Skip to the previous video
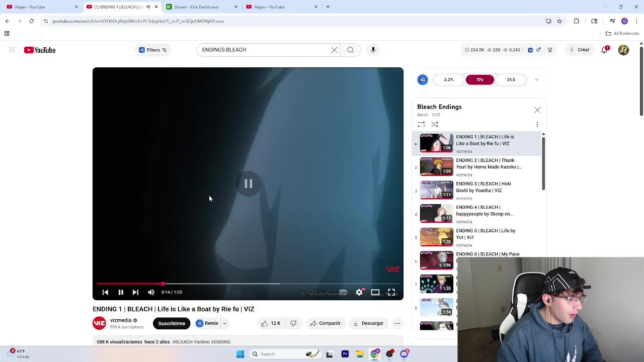The width and height of the screenshot is (644, 362). (105, 292)
